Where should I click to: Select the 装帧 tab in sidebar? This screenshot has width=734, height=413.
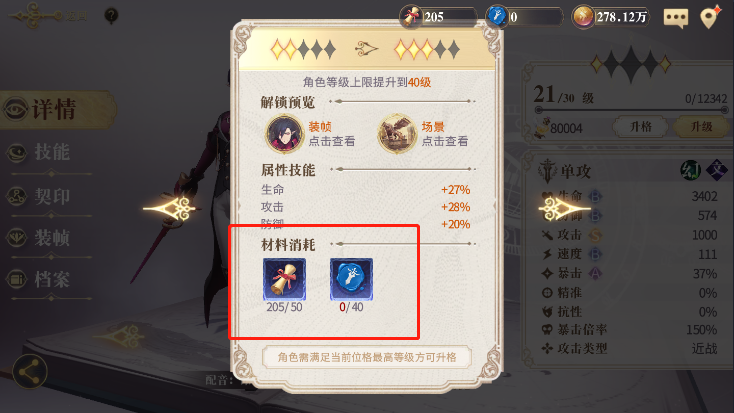pos(51,237)
